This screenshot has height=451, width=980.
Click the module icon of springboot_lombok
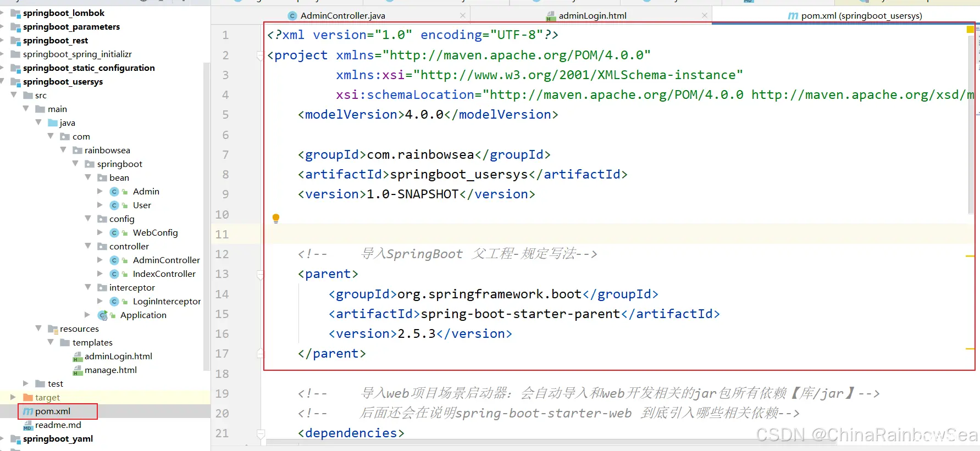[15, 13]
